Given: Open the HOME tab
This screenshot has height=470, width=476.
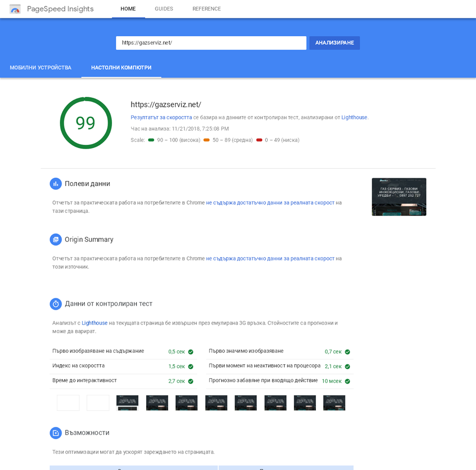Looking at the screenshot, I should point(128,9).
